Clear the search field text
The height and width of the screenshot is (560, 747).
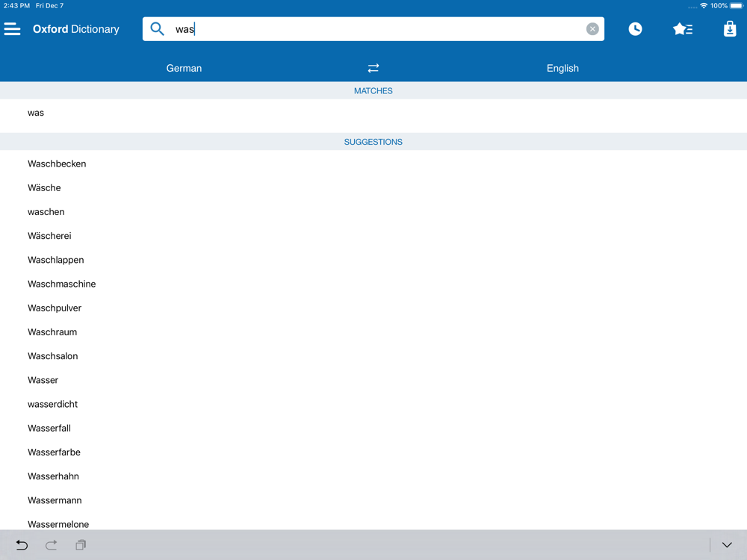[592, 29]
